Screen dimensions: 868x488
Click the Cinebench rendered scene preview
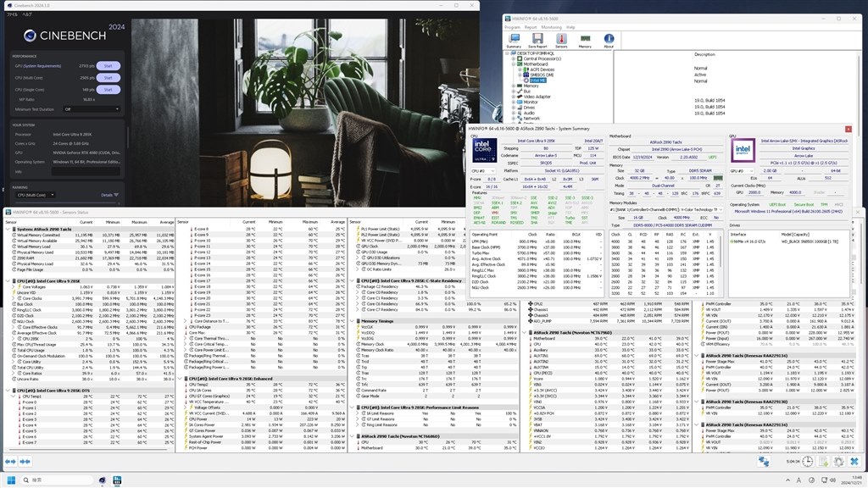click(305, 113)
